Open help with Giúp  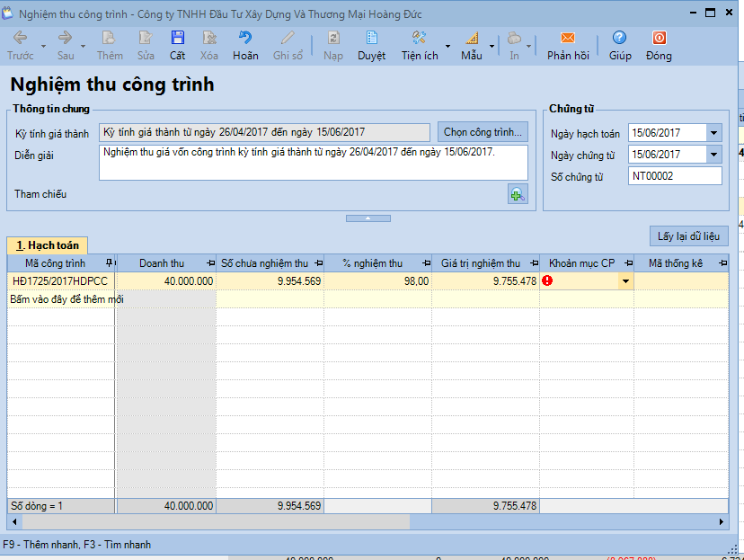point(620,46)
